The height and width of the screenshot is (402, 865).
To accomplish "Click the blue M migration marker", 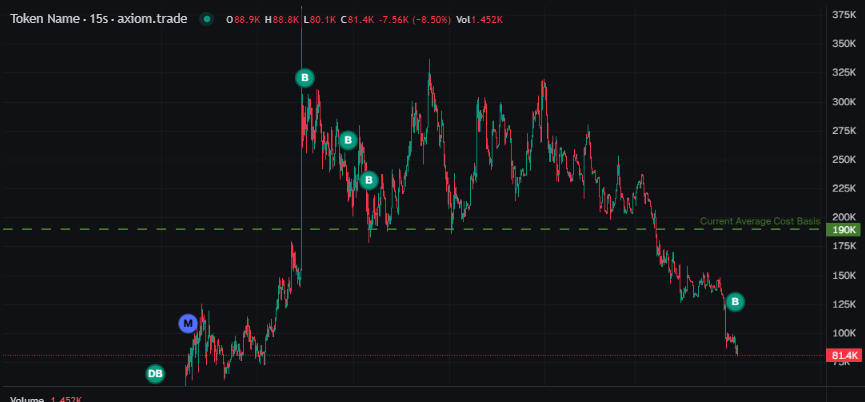I will coord(188,324).
